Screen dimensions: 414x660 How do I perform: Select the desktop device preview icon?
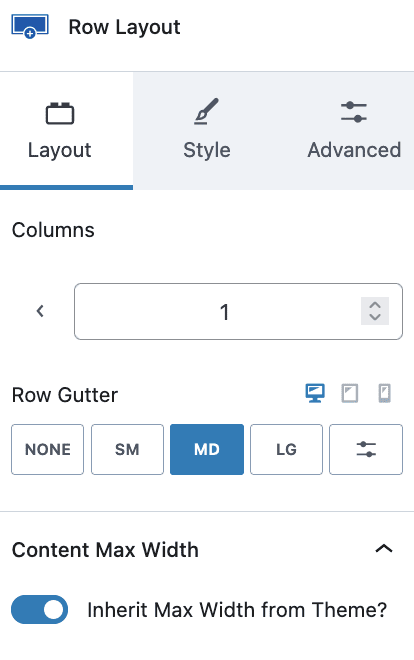tap(315, 394)
